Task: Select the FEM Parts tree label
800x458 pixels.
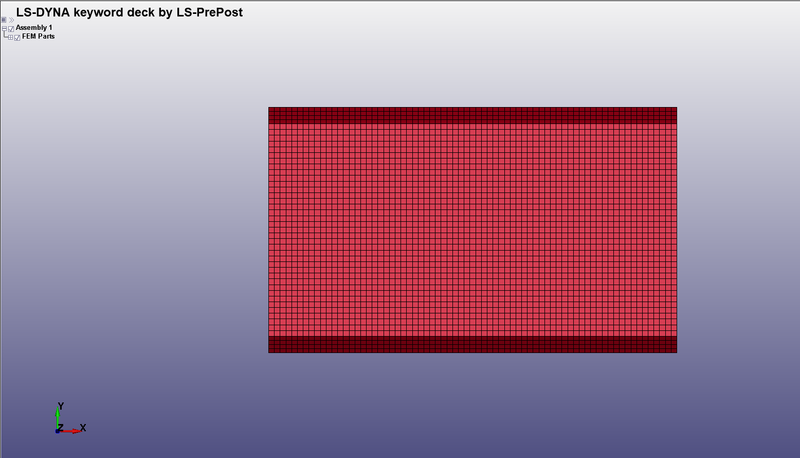Action: coord(38,36)
